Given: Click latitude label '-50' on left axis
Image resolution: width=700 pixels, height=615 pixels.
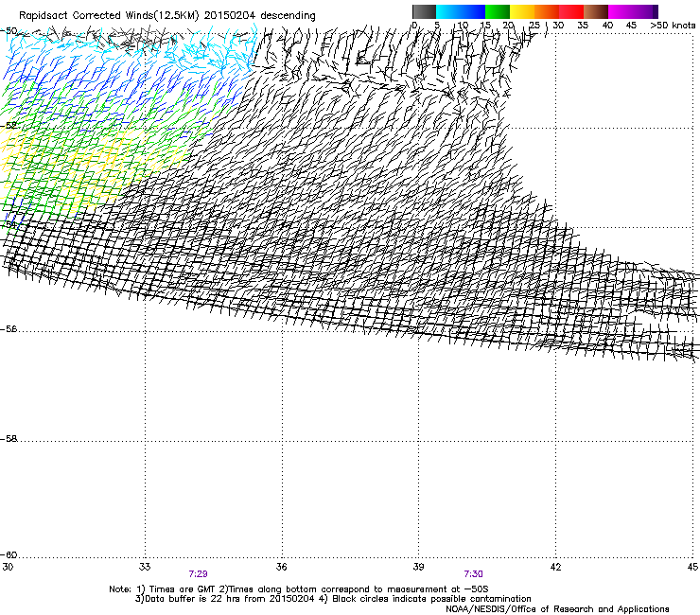Looking at the screenshot, I should tap(9, 31).
